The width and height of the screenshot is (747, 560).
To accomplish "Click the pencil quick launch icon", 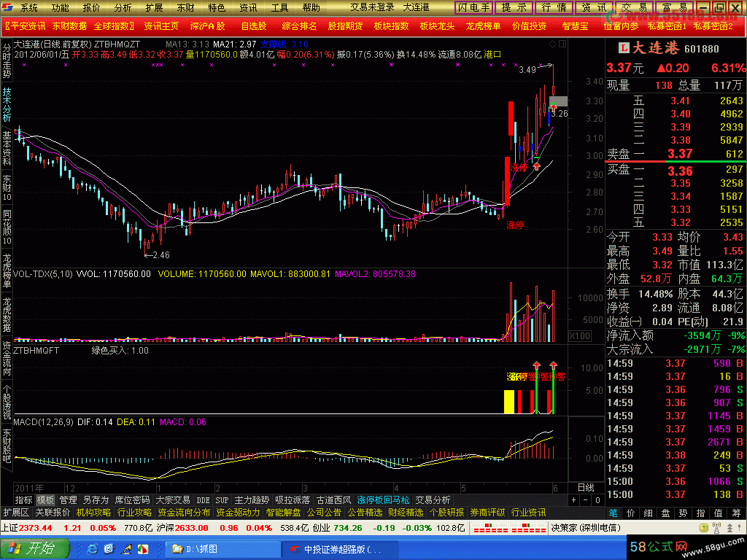I will (126, 549).
